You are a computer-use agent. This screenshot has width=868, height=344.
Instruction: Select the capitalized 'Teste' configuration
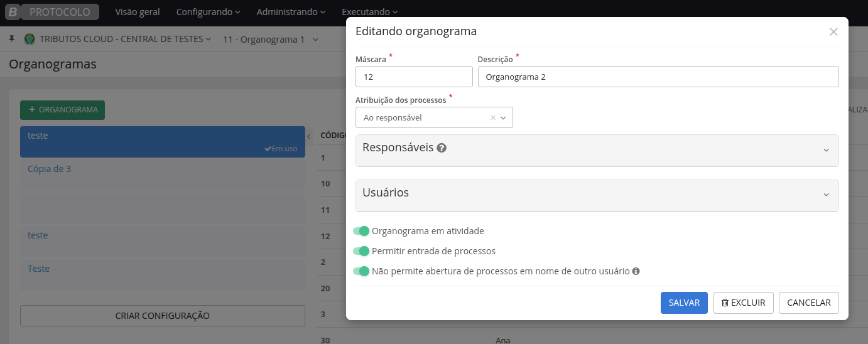[x=163, y=275]
